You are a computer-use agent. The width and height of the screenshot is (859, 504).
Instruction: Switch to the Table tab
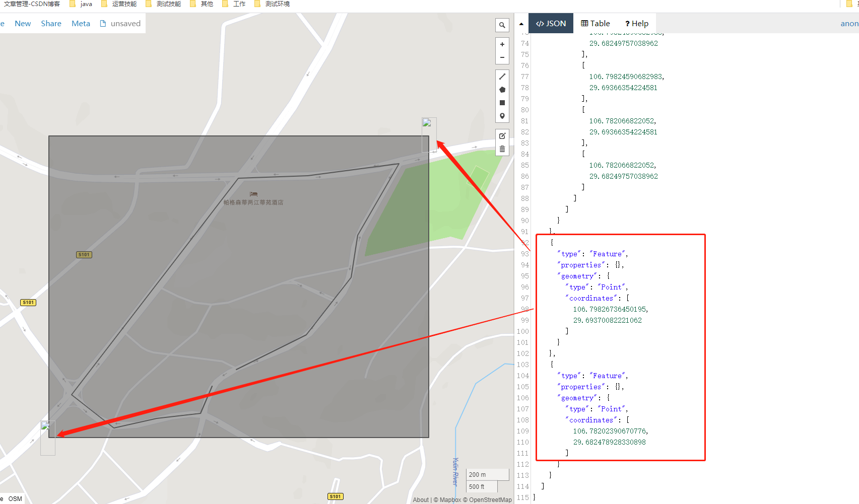595,23
